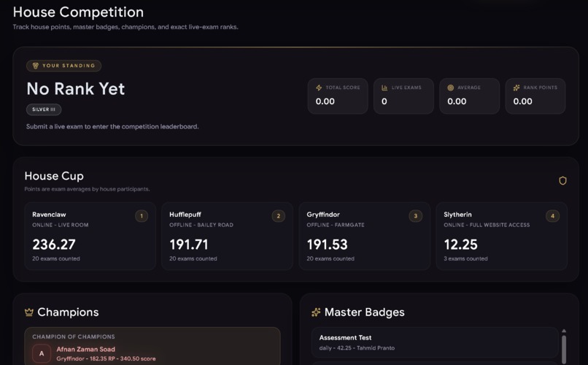Image resolution: width=588 pixels, height=365 pixels.
Task: Click 'CHAMPION OF CHAMPIONS' label
Action: point(74,337)
